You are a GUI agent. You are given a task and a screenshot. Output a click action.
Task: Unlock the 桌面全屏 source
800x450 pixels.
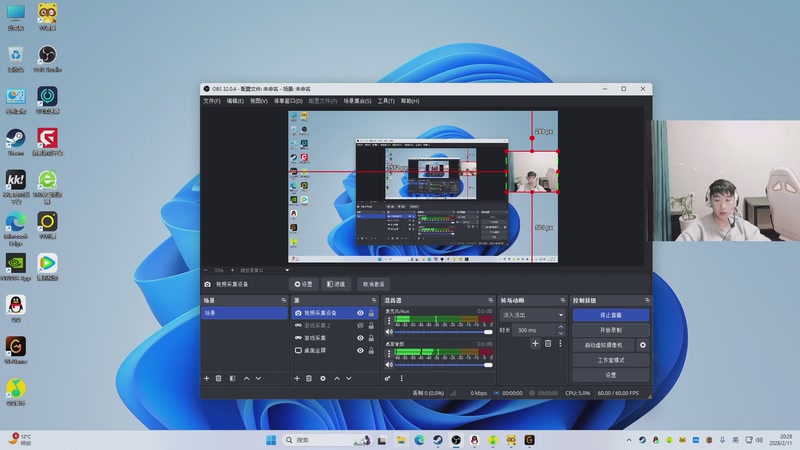pos(371,351)
